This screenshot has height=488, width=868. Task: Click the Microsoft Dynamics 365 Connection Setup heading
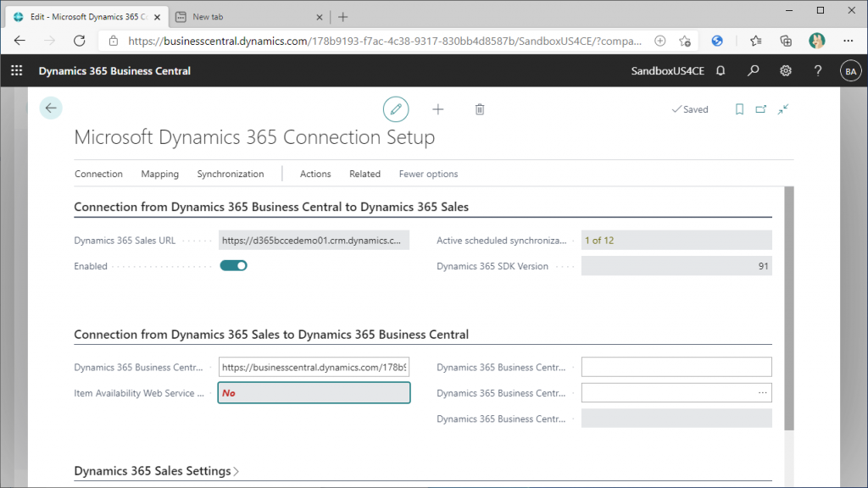click(254, 137)
